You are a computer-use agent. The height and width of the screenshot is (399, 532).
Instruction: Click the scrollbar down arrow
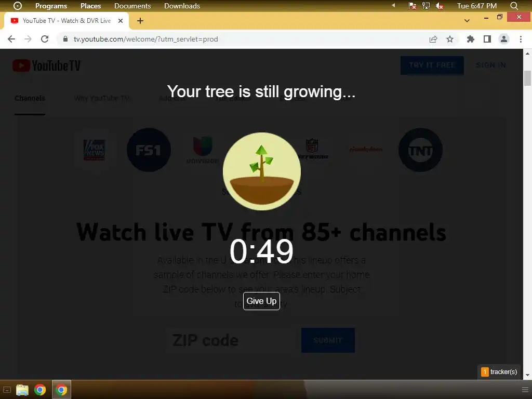click(x=528, y=375)
